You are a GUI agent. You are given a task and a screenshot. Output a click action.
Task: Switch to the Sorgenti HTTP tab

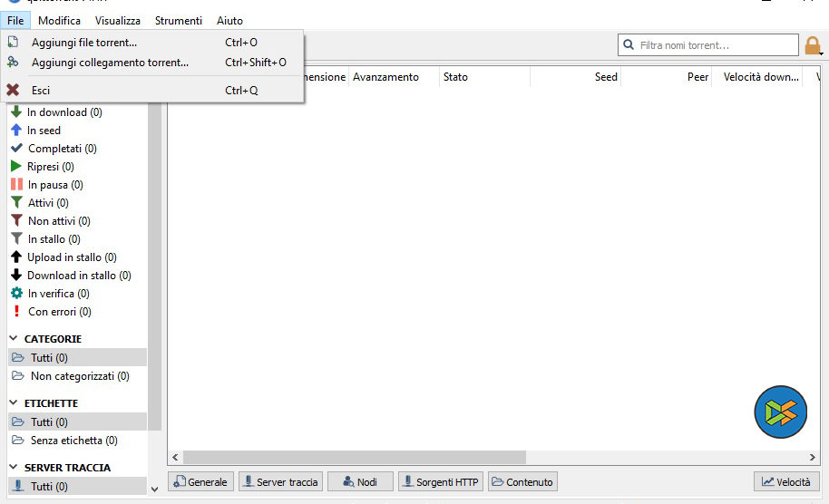point(441,482)
